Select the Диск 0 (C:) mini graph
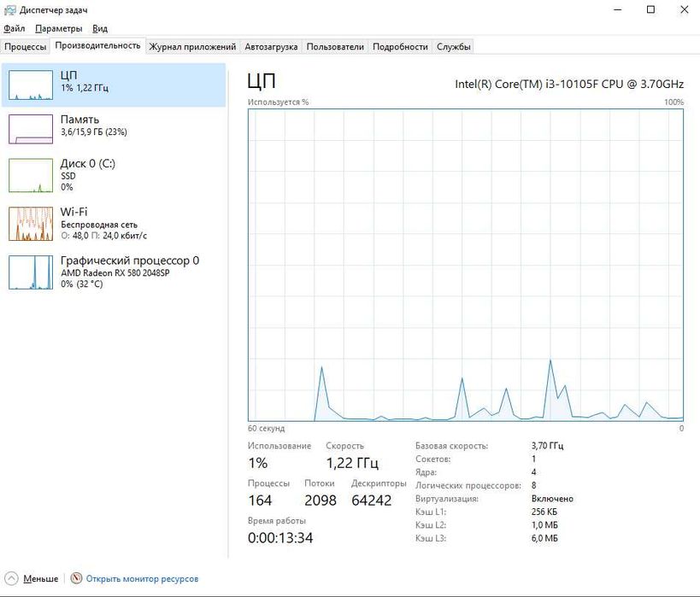Image resolution: width=700 pixels, height=597 pixels. 31,175
